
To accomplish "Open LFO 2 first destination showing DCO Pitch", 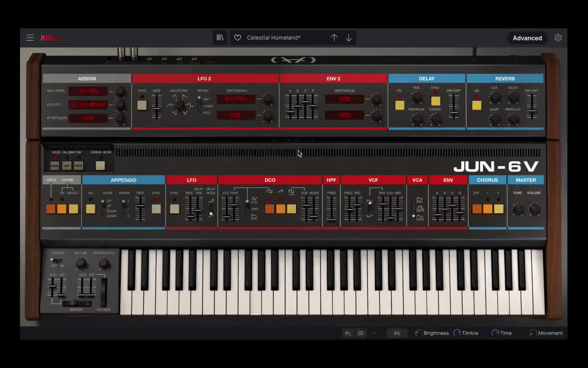I will [x=236, y=99].
